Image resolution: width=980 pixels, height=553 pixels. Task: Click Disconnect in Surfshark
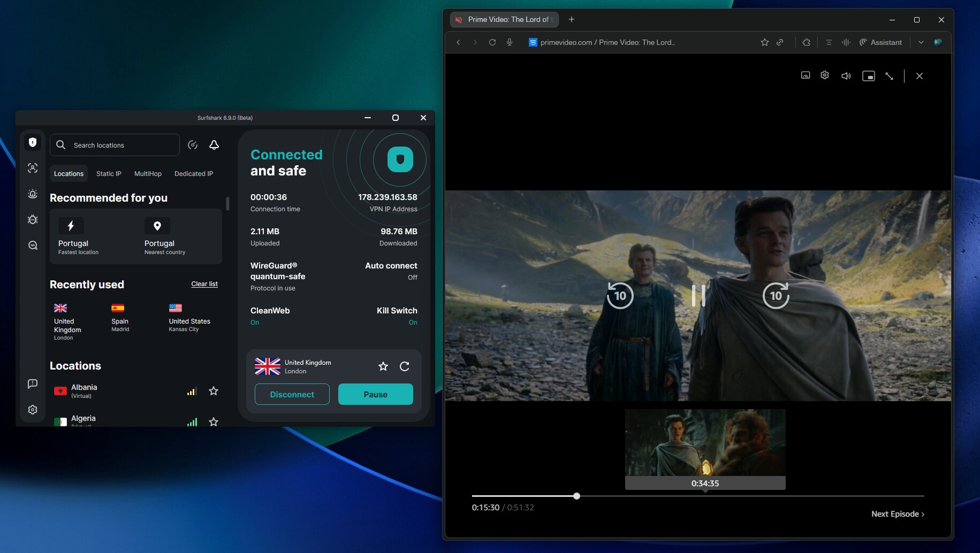(x=292, y=394)
